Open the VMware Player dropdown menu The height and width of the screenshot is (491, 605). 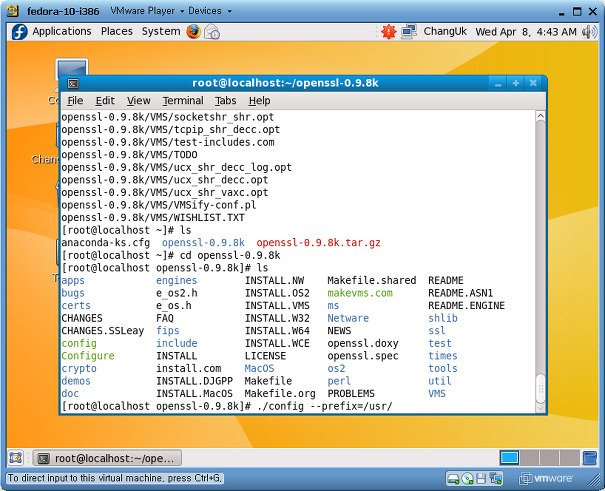(147, 11)
